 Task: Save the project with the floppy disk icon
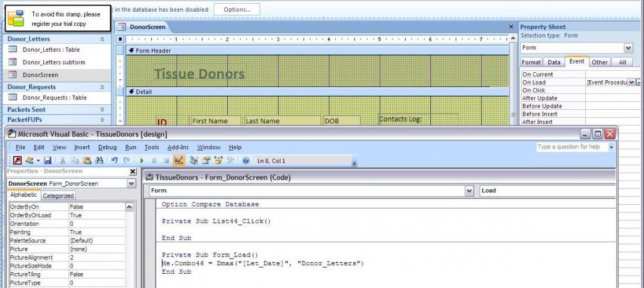tap(48, 161)
